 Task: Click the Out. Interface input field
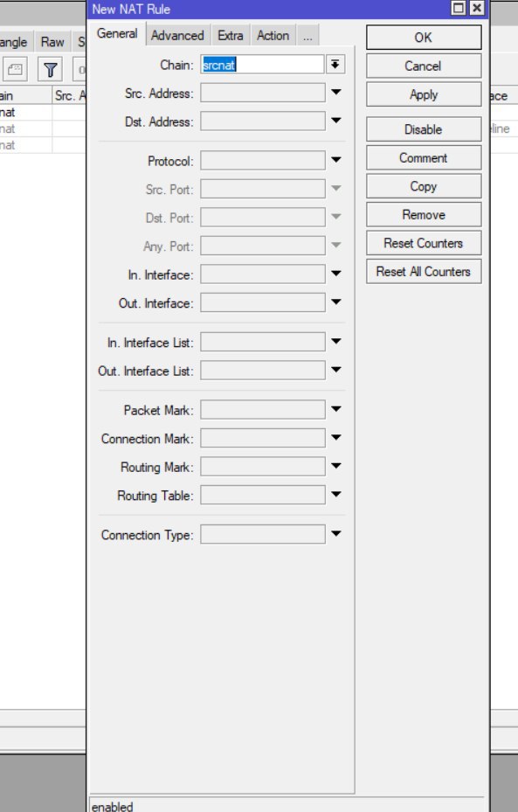tap(263, 303)
